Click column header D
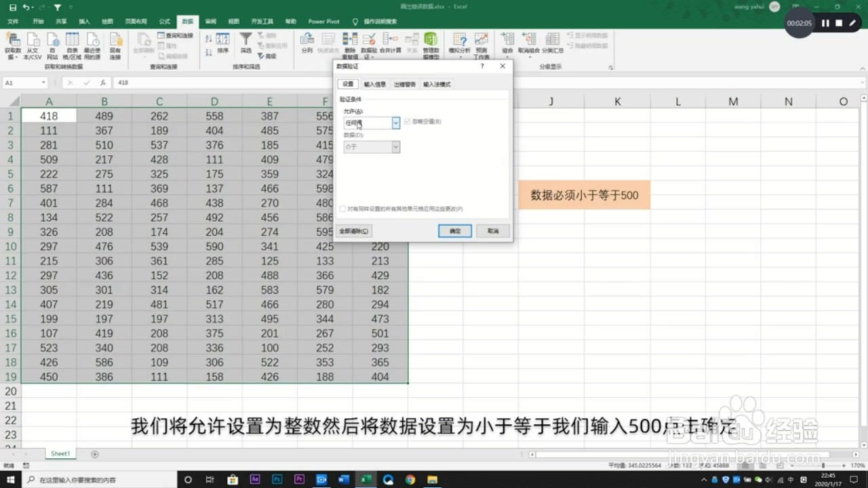The height and width of the screenshot is (488, 868). click(214, 102)
